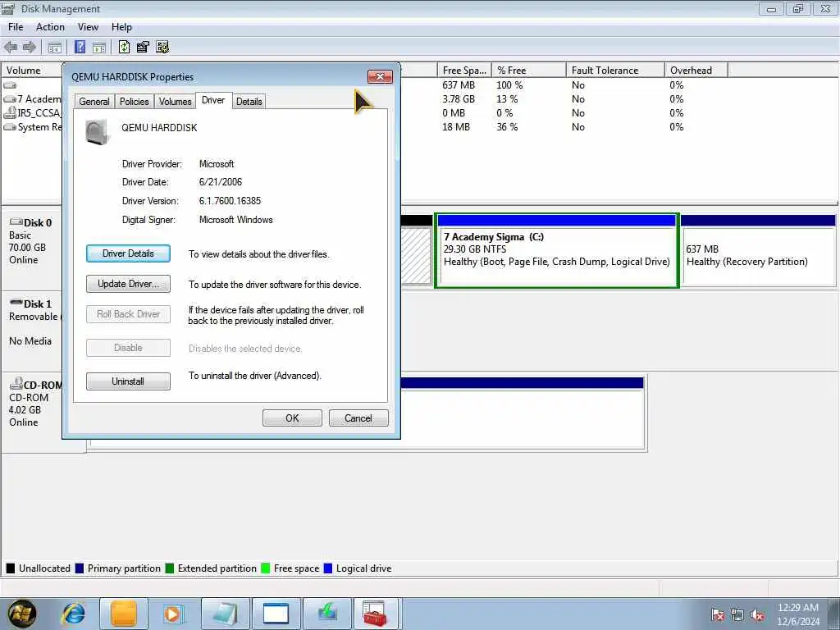
Task: Open the Action menu
Action: [50, 27]
